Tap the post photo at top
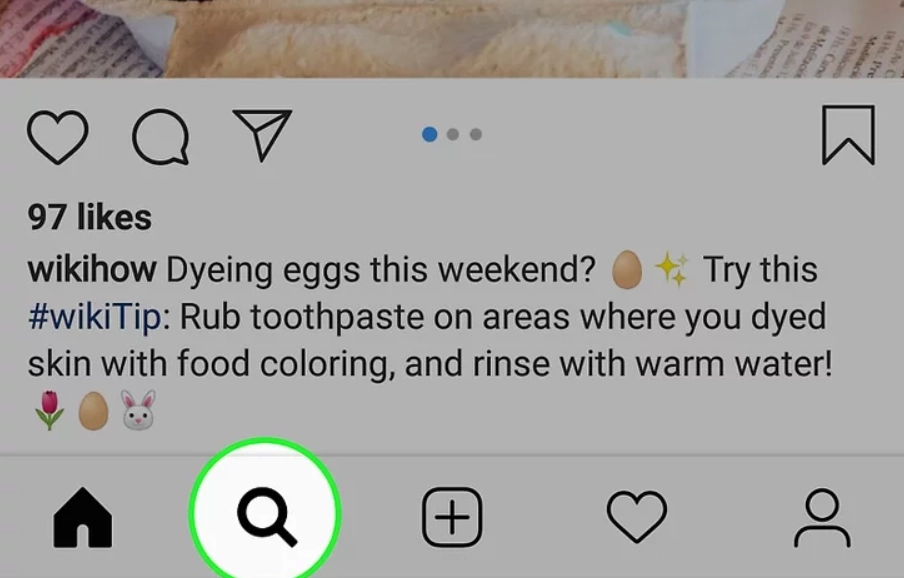The image size is (904, 578). pyautogui.click(x=452, y=39)
